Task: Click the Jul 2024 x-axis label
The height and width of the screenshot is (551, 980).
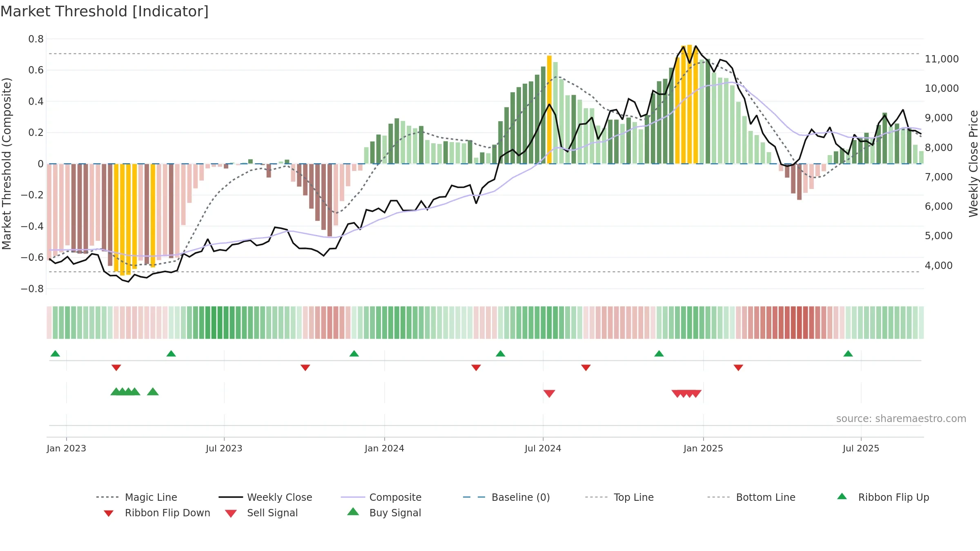Action: (543, 448)
